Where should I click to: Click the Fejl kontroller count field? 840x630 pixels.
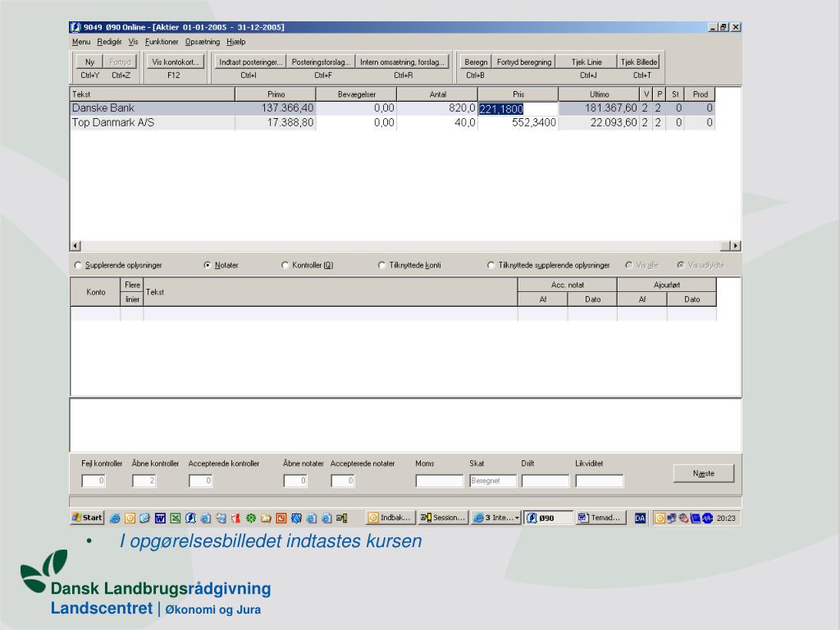[94, 481]
